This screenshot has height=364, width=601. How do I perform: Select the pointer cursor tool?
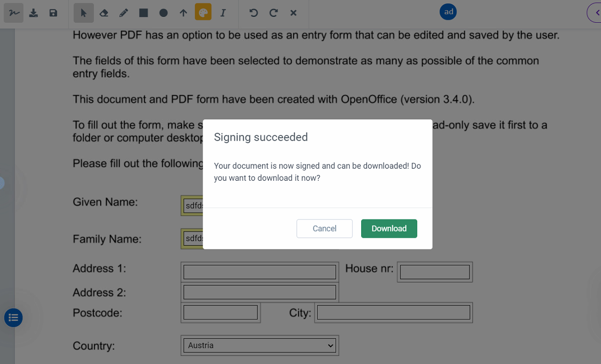click(84, 13)
